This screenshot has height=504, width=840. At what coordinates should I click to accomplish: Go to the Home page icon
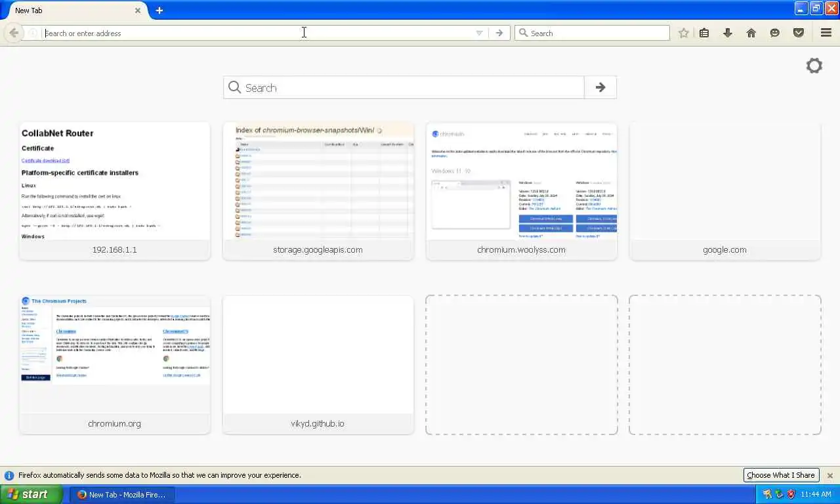(751, 33)
